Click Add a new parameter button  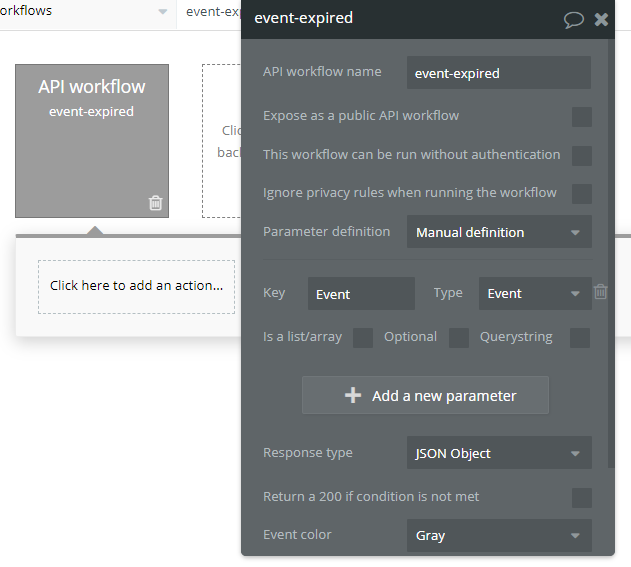[425, 395]
